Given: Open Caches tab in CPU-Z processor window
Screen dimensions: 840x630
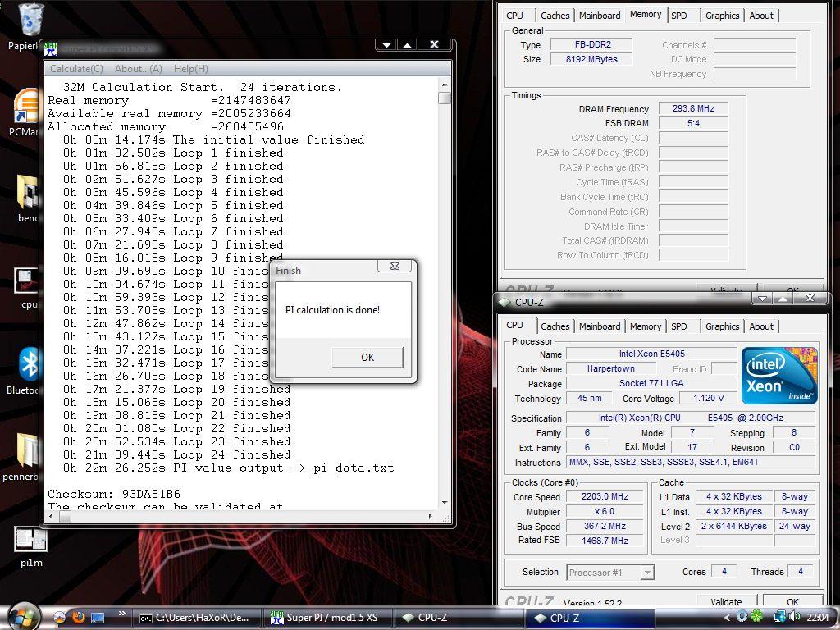Looking at the screenshot, I should (x=555, y=326).
